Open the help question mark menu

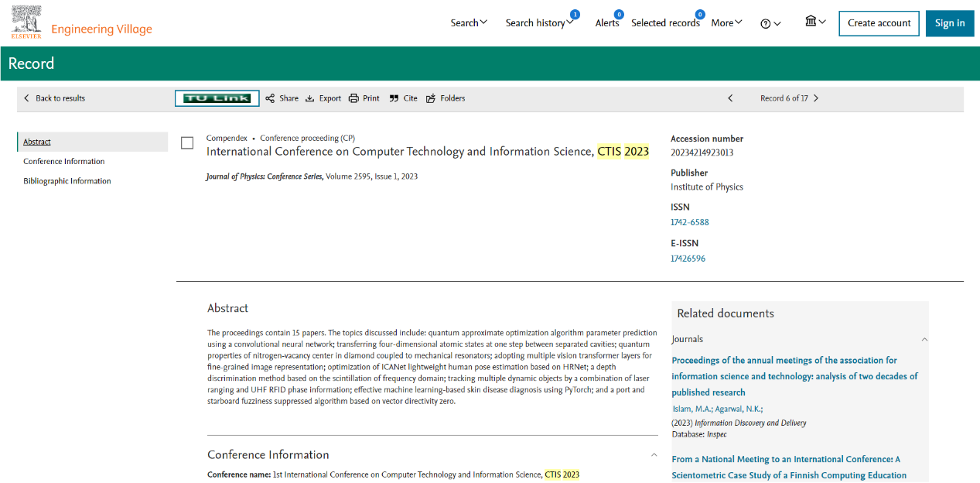tap(770, 24)
